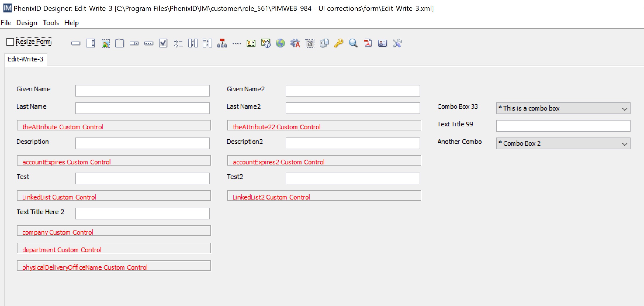The height and width of the screenshot is (306, 644).
Task: Click the magnifying glass search icon
Action: point(353,43)
